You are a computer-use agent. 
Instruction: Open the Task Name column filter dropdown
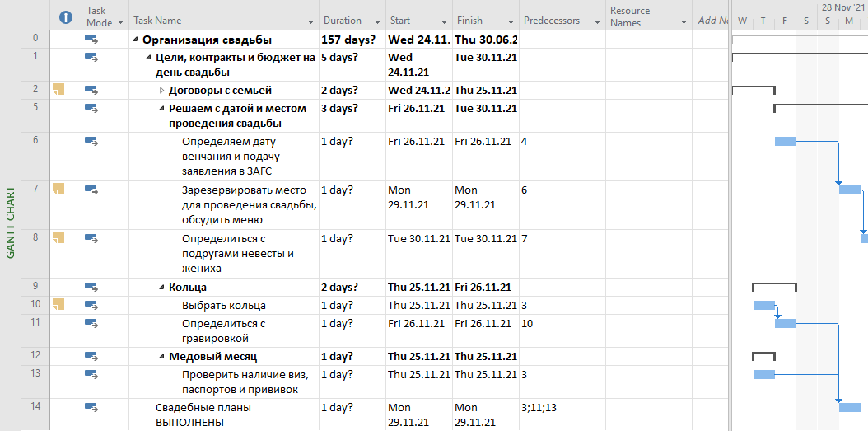click(x=311, y=21)
